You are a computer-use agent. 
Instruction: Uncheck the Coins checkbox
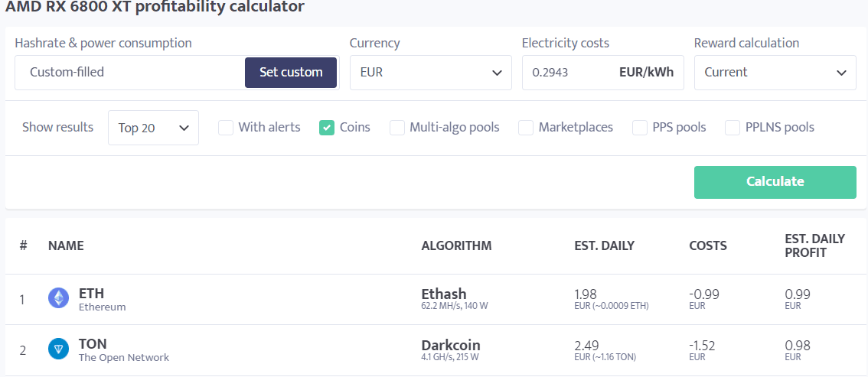[327, 128]
